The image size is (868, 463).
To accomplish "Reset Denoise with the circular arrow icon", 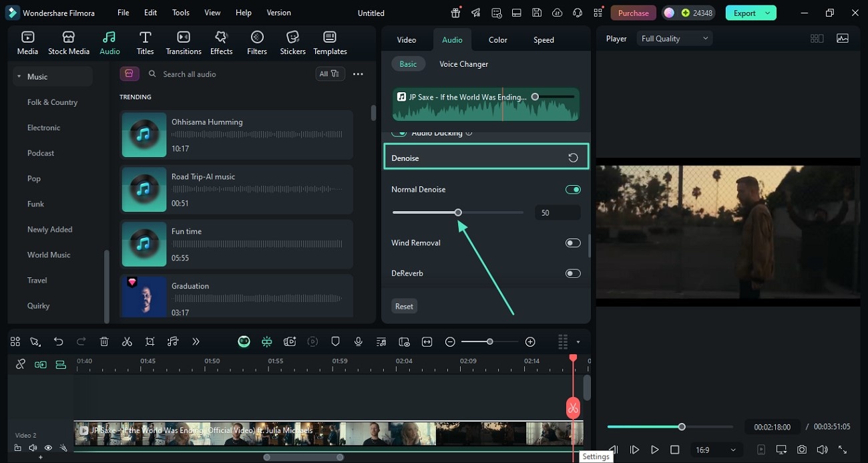I will (x=573, y=158).
